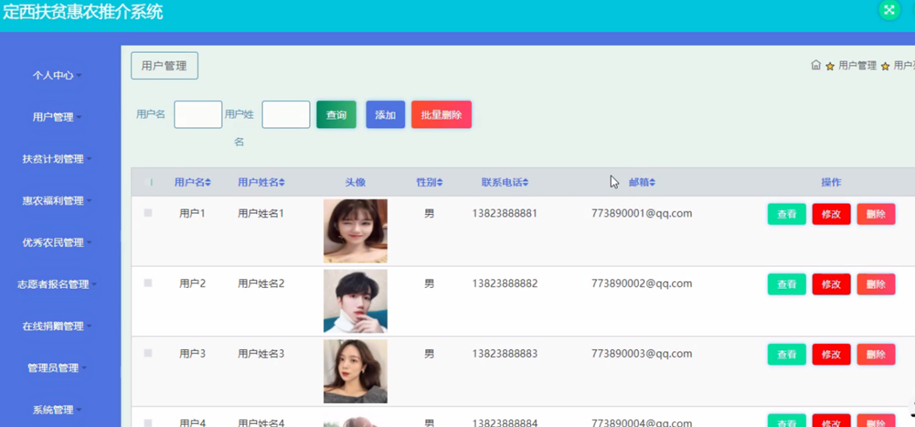The height and width of the screenshot is (427, 915).
Task: Click 查看 button for 用户3
Action: pos(787,354)
